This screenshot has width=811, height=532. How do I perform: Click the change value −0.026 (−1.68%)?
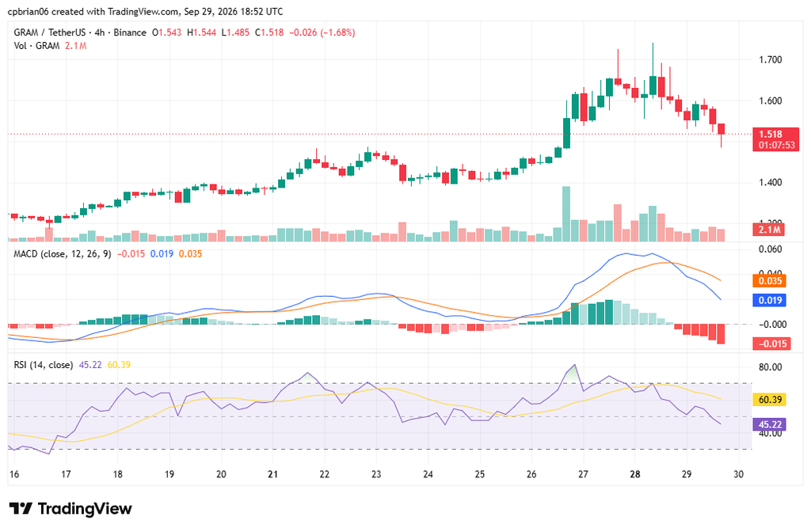tap(322, 32)
